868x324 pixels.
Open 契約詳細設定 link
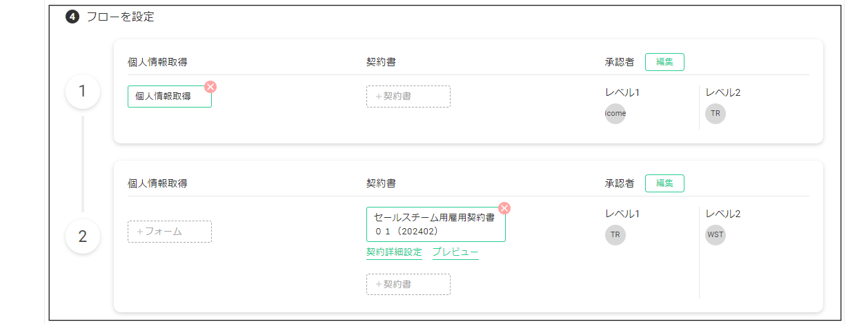(394, 252)
